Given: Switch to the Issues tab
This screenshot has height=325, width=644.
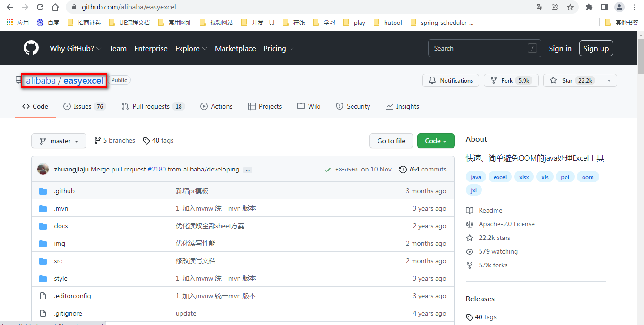Looking at the screenshot, I should (x=85, y=106).
